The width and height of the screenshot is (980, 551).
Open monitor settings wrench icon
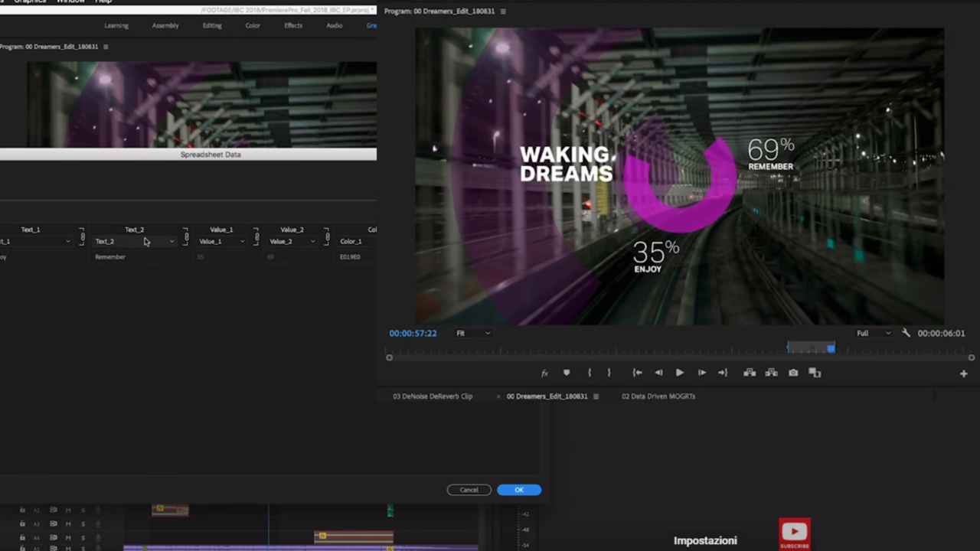click(x=906, y=333)
